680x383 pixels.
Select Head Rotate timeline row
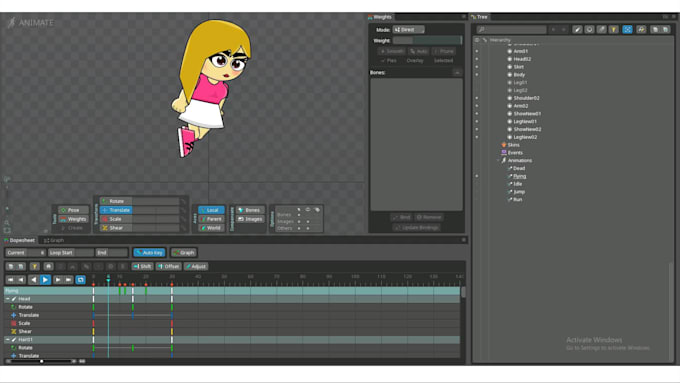232,307
